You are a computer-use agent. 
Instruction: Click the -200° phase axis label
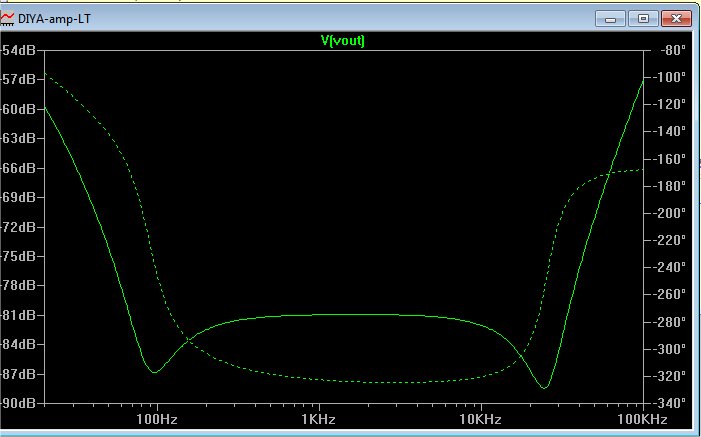(x=670, y=213)
